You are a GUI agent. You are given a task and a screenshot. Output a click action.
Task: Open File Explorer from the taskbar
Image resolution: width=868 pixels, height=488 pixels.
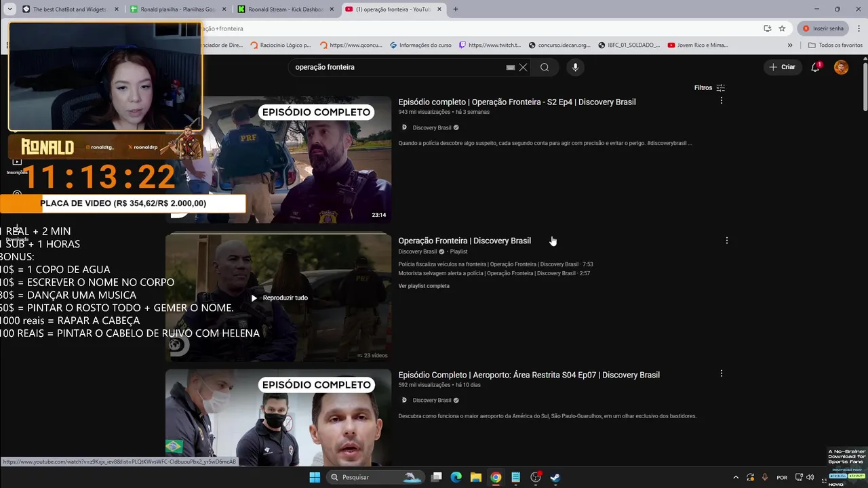(x=476, y=477)
